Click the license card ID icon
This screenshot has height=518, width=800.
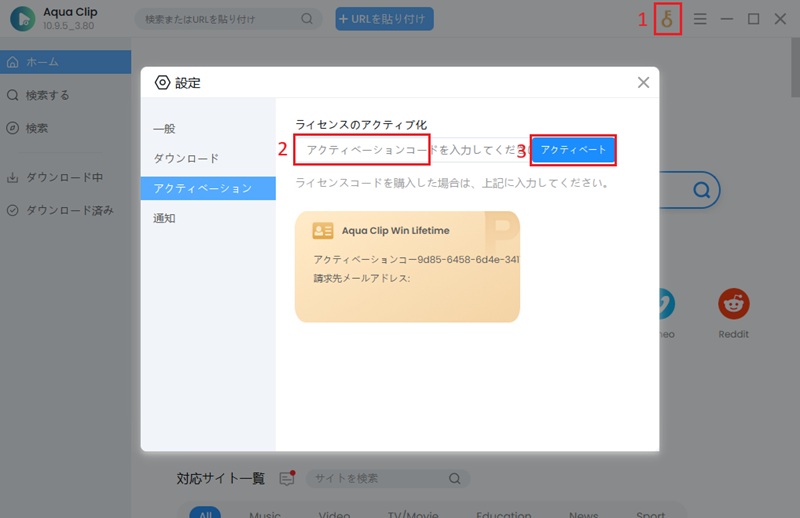tap(323, 231)
